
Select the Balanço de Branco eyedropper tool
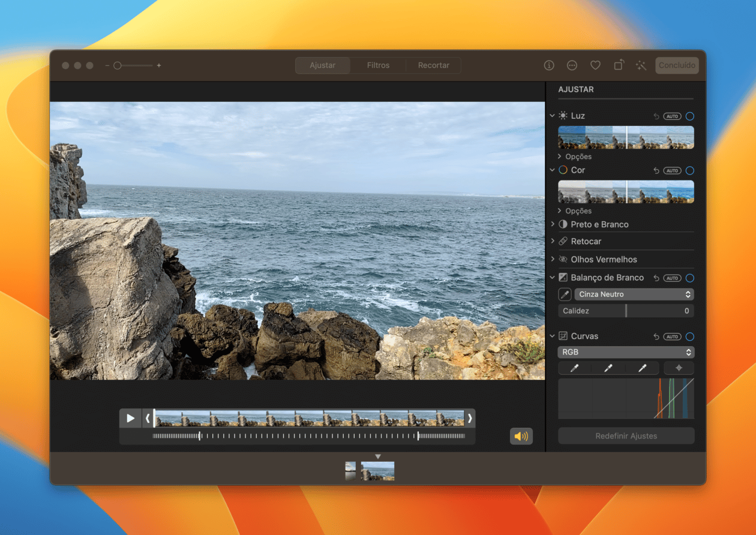(564, 294)
